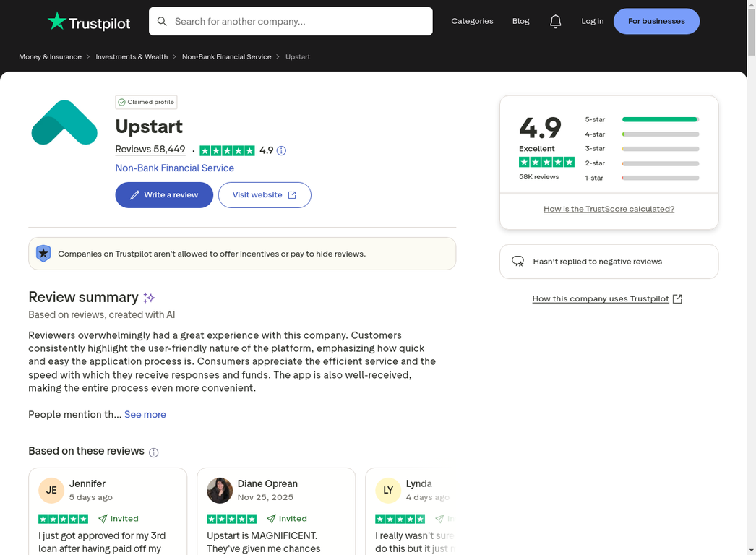Click the speech bubble reply icon
The height and width of the screenshot is (555, 756).
517,262
